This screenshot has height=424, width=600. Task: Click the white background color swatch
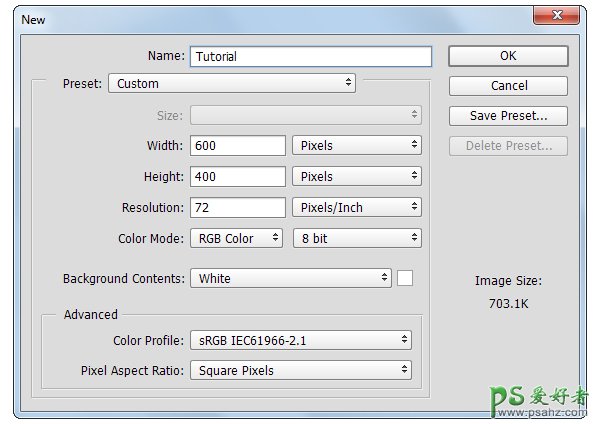pos(405,279)
